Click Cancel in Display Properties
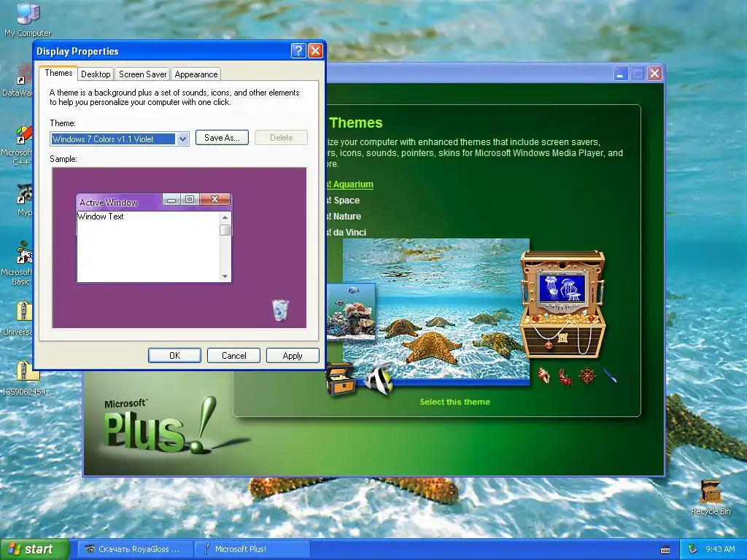 (x=234, y=355)
